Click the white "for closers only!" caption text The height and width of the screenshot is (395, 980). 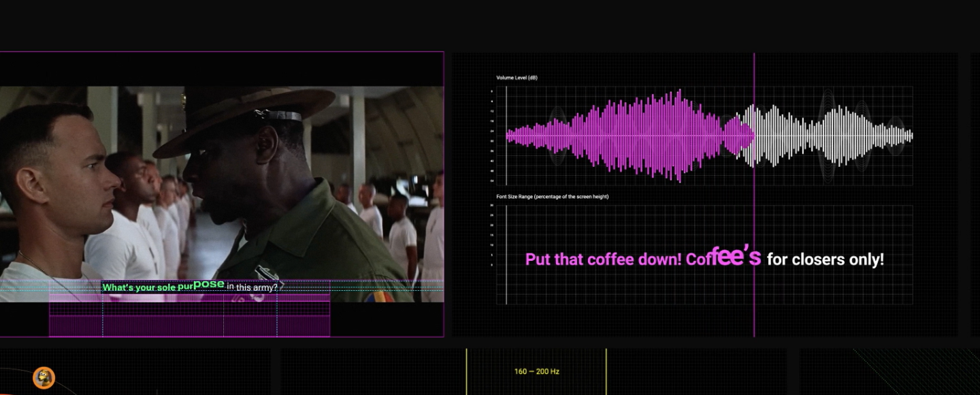pos(826,259)
